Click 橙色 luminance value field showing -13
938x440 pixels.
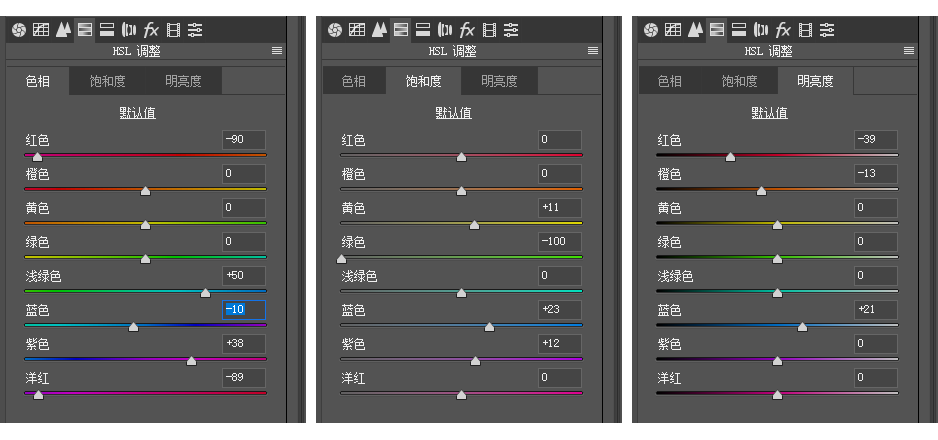[876, 173]
